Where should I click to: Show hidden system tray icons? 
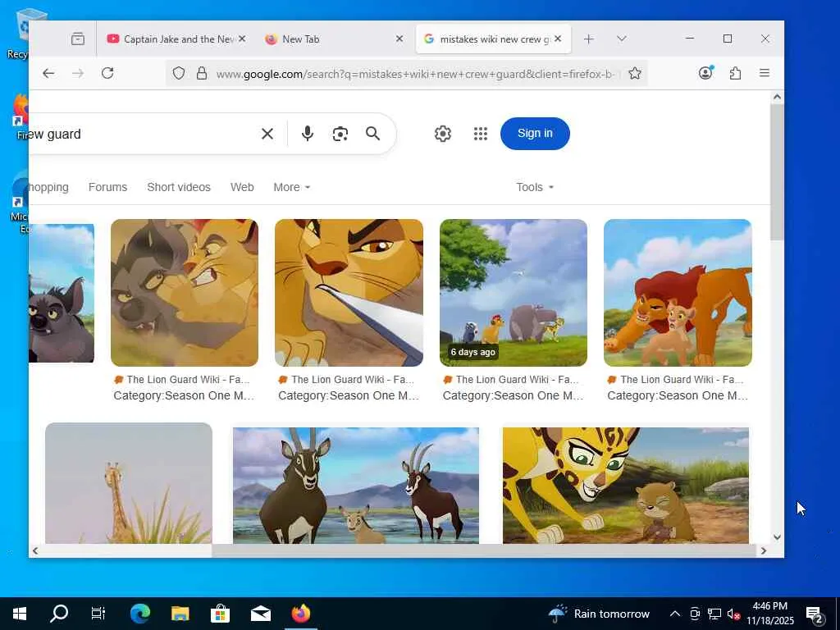pos(675,614)
